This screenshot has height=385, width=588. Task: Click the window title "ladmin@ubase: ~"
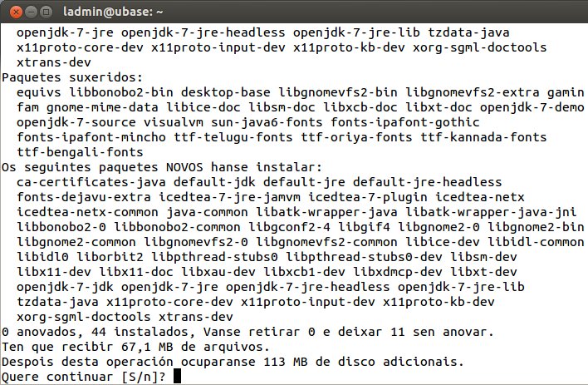pos(113,12)
